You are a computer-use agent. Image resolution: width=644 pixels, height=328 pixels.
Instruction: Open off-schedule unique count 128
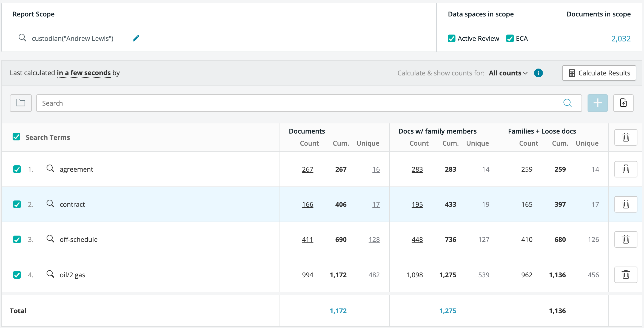click(x=374, y=240)
